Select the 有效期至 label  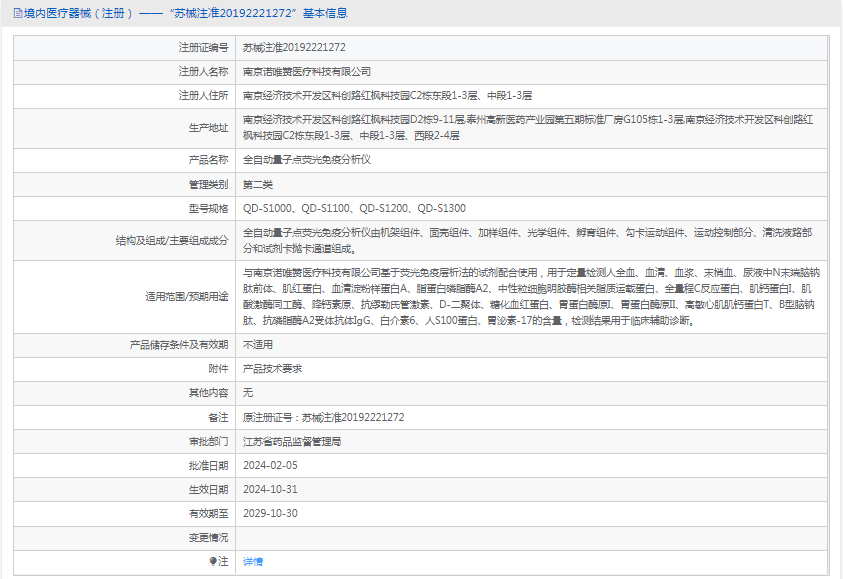coord(209,513)
